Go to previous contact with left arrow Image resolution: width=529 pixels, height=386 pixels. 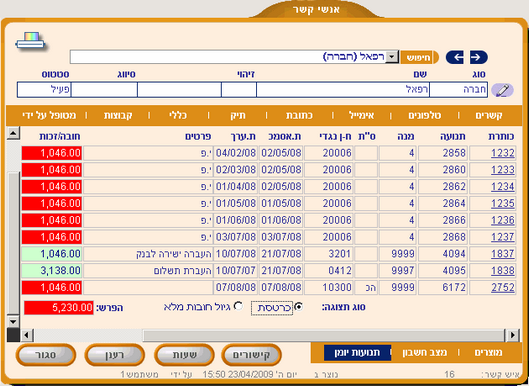[455, 57]
